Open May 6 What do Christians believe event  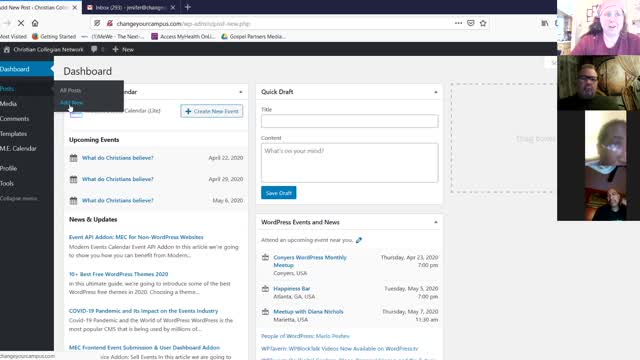click(118, 200)
